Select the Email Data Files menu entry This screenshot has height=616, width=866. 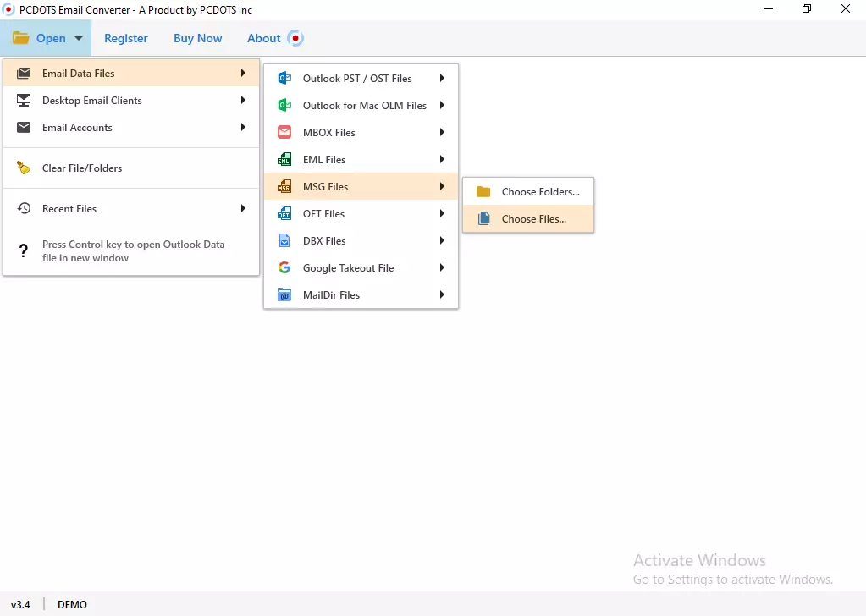click(x=131, y=73)
